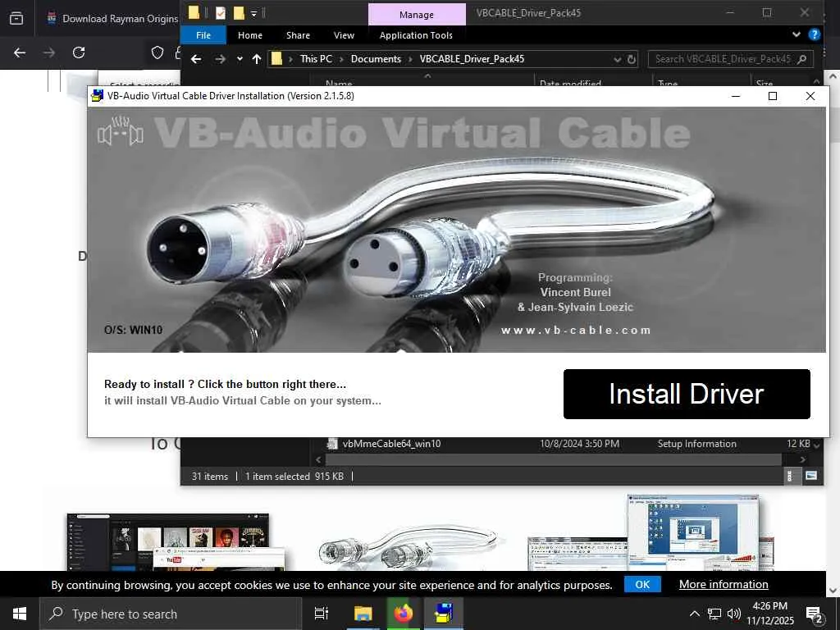Screen dimensions: 840x630
Task: Open Explorer help question mark
Action: click(x=815, y=34)
